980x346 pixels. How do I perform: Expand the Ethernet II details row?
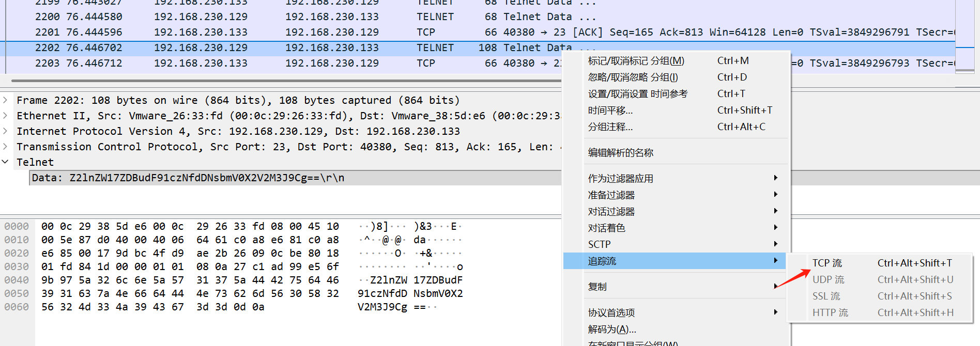5,116
